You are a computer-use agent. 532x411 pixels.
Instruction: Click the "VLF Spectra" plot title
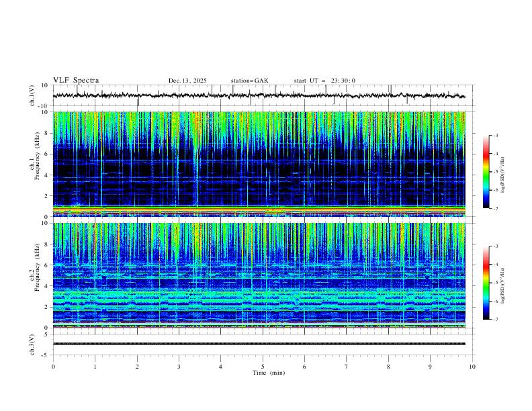coord(76,81)
